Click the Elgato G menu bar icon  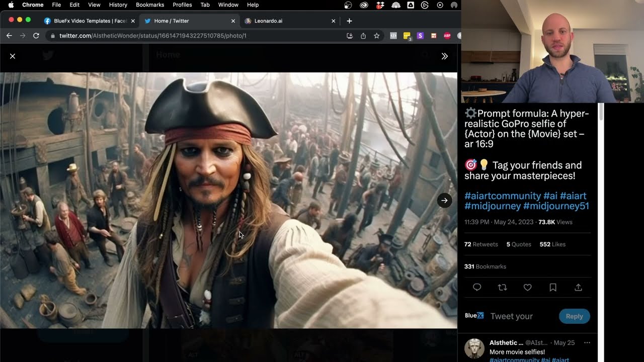425,5
